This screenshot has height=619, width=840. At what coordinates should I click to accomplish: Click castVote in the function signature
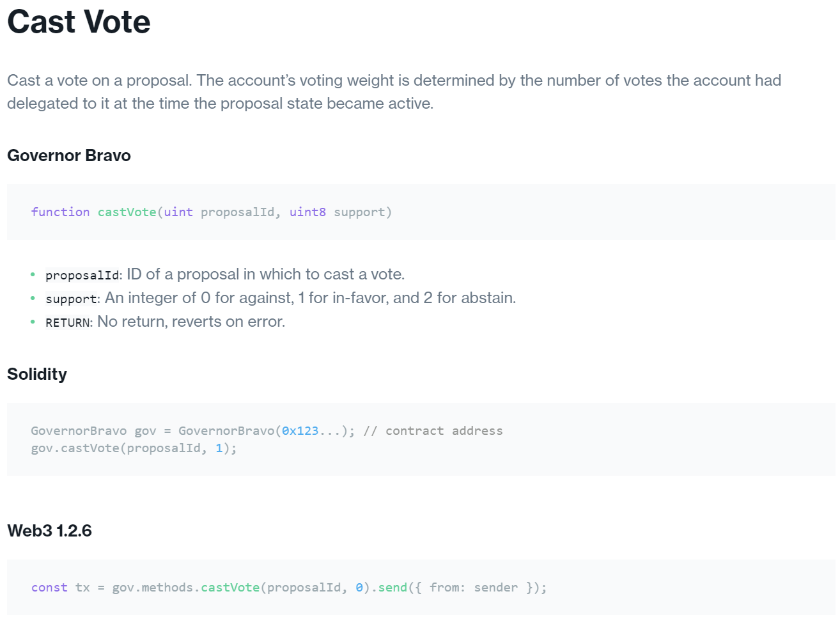point(127,212)
